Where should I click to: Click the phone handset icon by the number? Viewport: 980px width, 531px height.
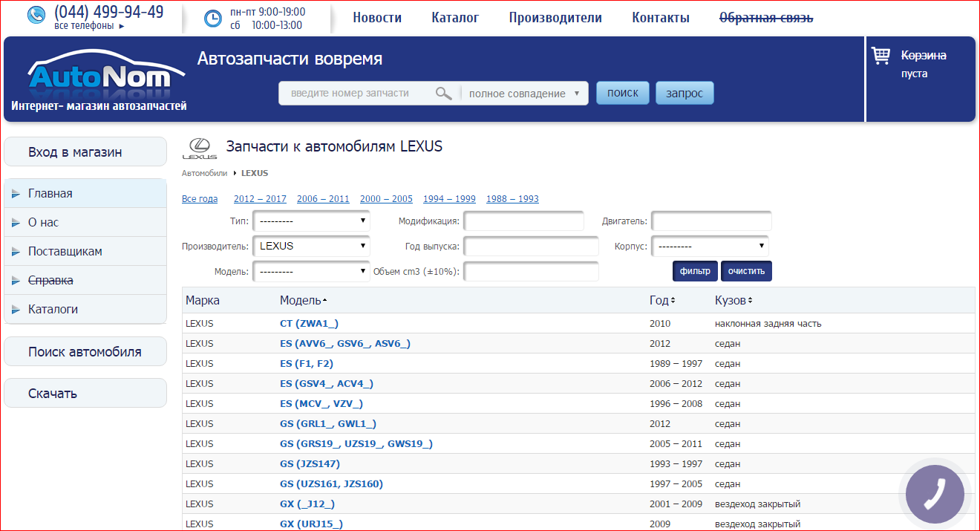pyautogui.click(x=36, y=15)
